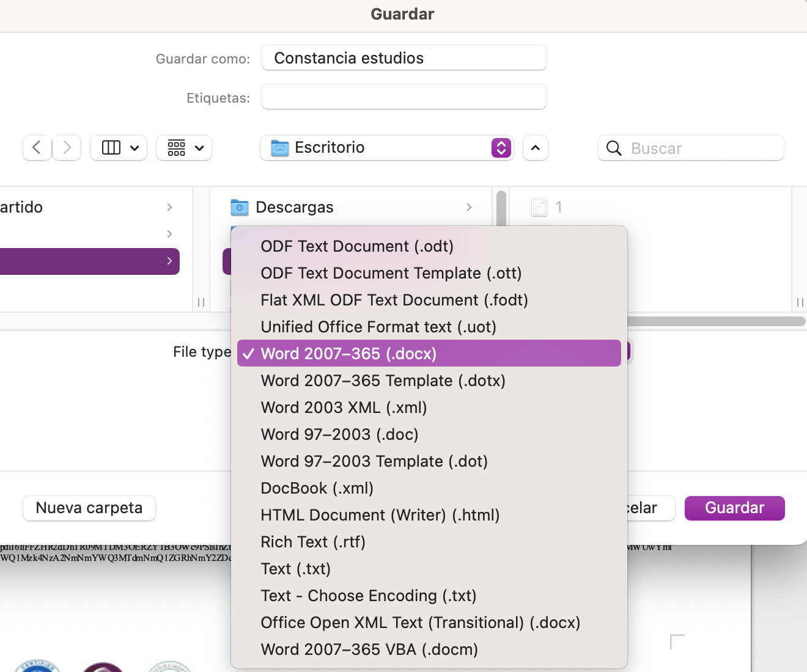Choose plain Text (.txt) format
Screen dimensions: 807x672
pyautogui.click(x=429, y=569)
